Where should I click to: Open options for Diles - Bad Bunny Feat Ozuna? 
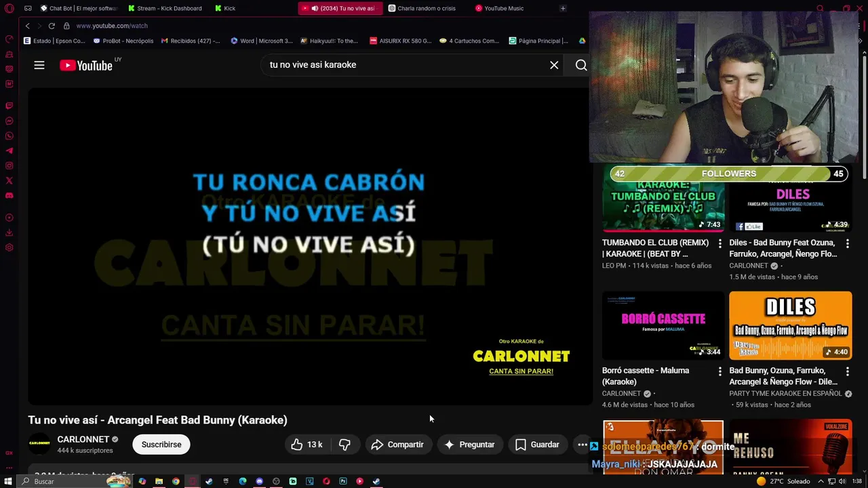click(847, 243)
